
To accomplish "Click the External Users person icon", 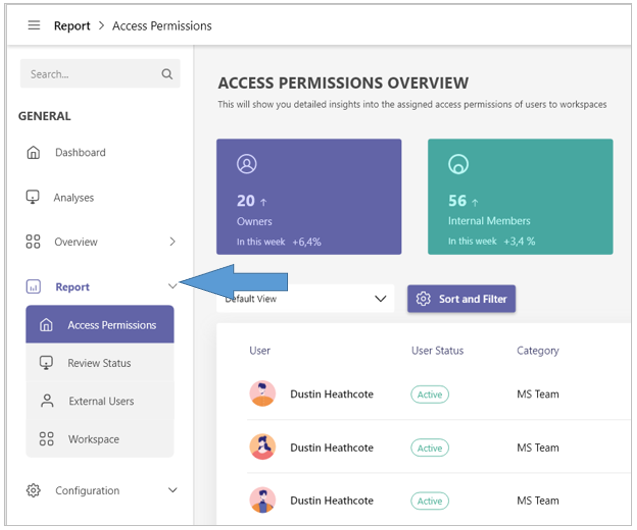I will (x=46, y=401).
